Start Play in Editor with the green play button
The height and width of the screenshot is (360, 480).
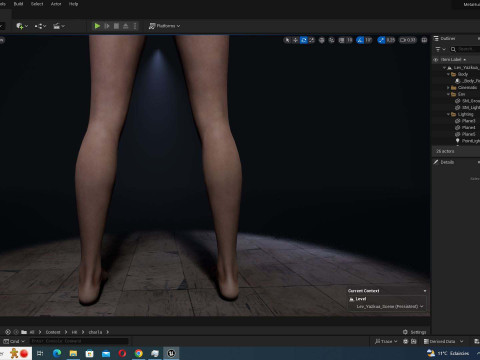coord(97,26)
